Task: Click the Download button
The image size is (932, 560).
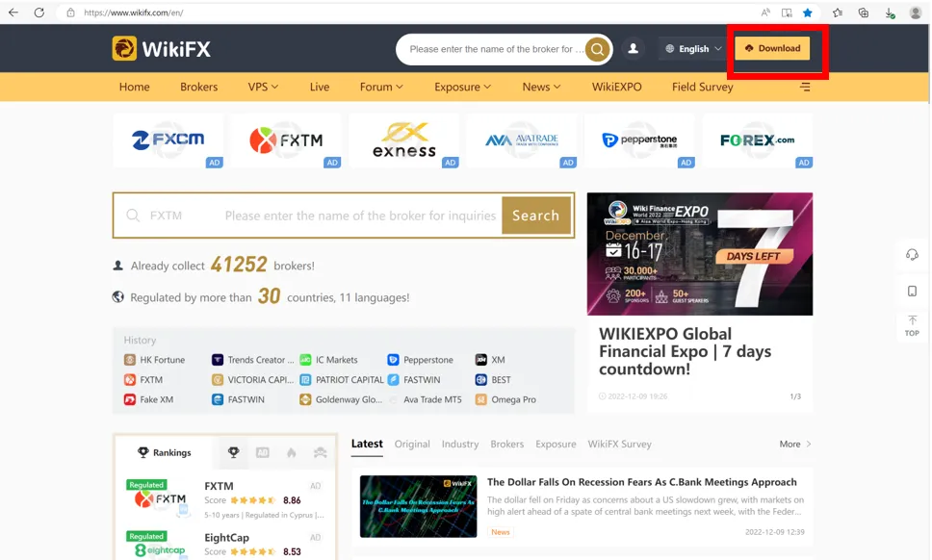Action: (x=773, y=48)
